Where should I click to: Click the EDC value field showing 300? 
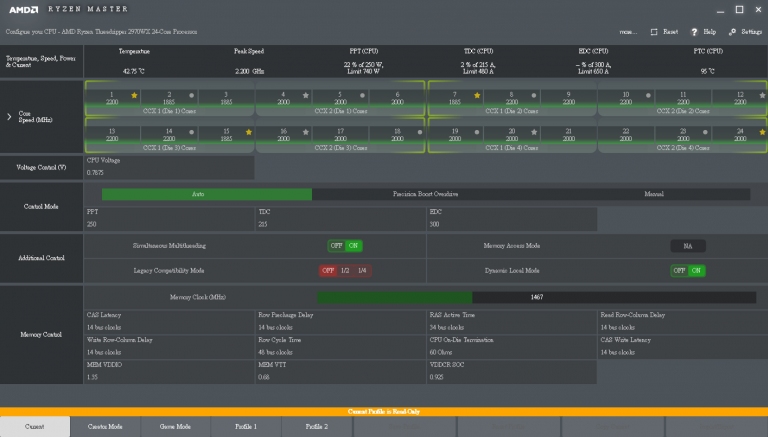point(512,218)
